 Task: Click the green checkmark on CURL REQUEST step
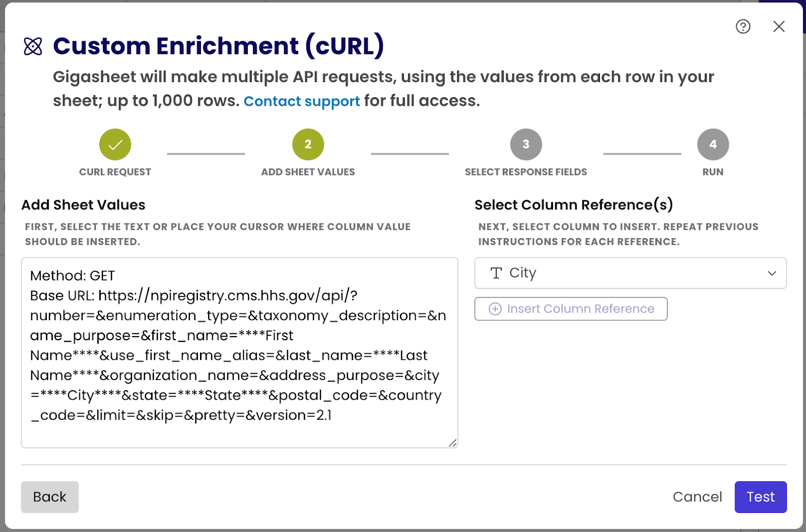coord(115,144)
